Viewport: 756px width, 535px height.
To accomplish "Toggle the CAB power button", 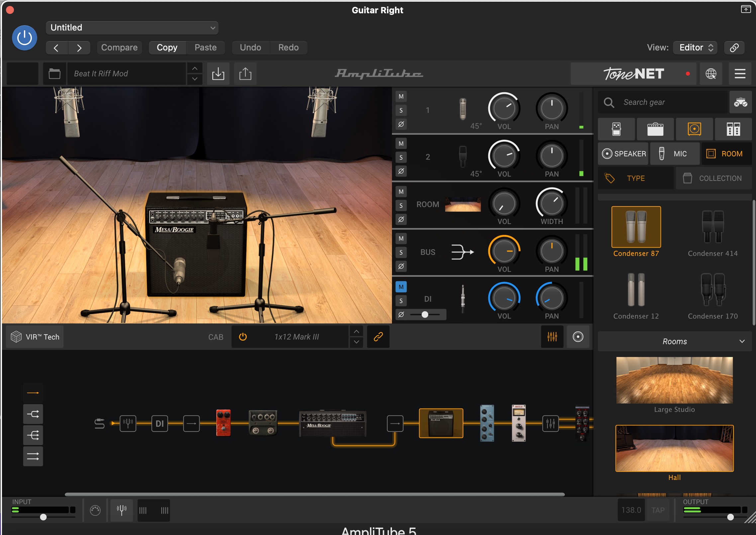I will (x=243, y=337).
